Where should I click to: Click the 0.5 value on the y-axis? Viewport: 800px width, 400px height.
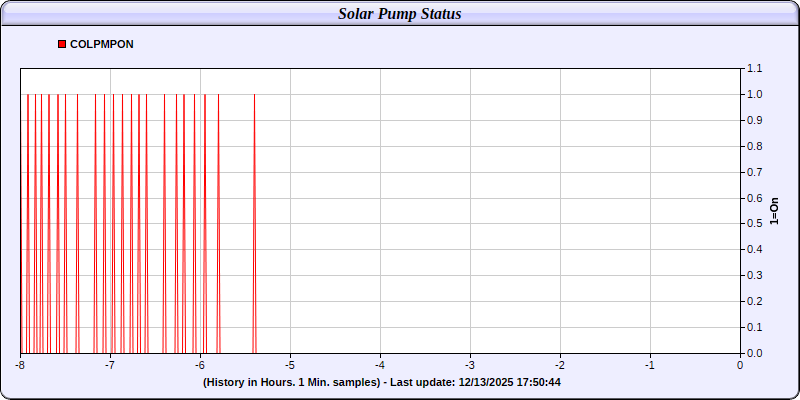(753, 224)
